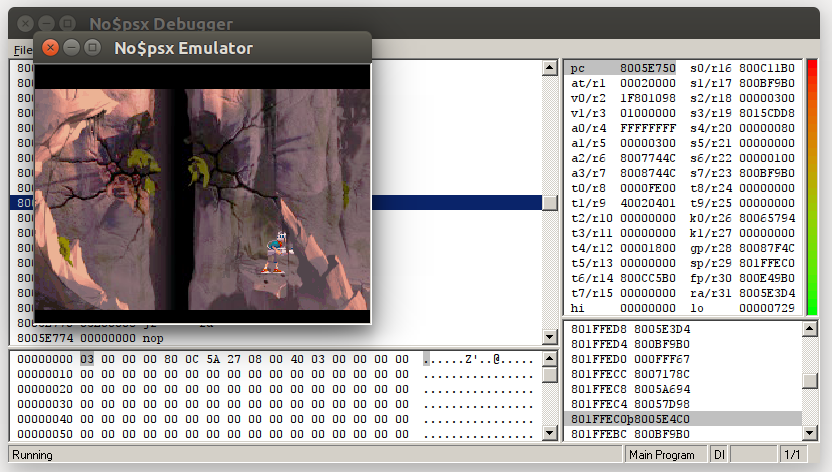The height and width of the screenshot is (472, 832).
Task: Select the lo register value 00000729
Action: click(x=767, y=308)
